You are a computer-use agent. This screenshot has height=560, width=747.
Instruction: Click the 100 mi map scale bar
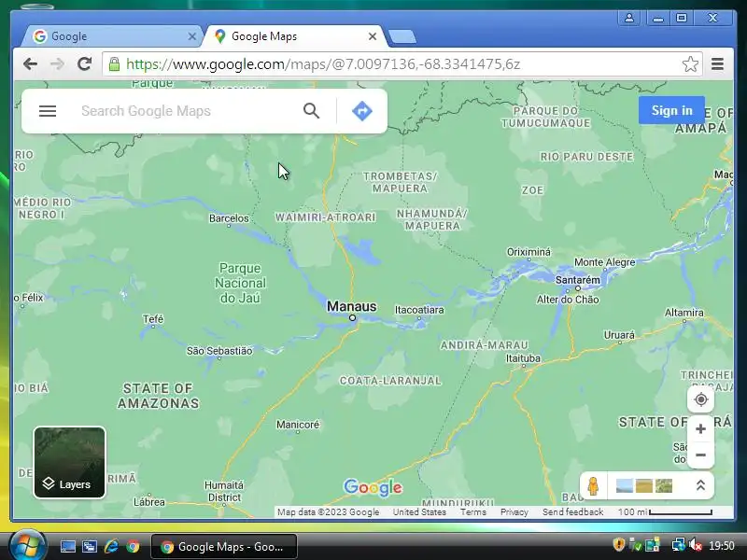tap(665, 511)
